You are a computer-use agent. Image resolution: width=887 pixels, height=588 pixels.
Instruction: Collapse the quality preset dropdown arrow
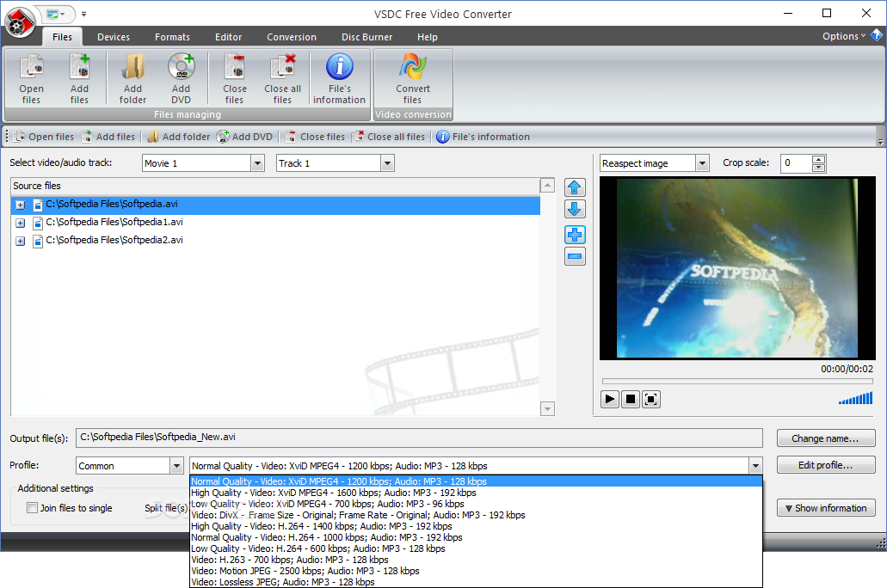(x=755, y=466)
